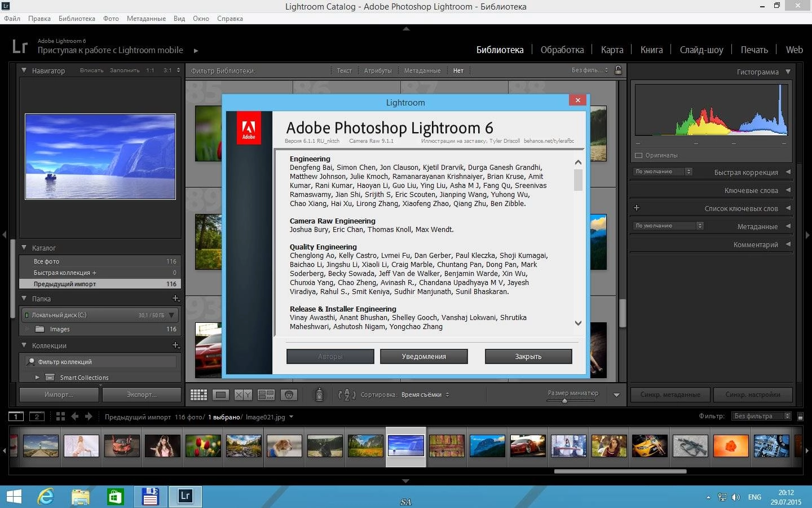
Task: Select Все фото catalog row
Action: [100, 261]
